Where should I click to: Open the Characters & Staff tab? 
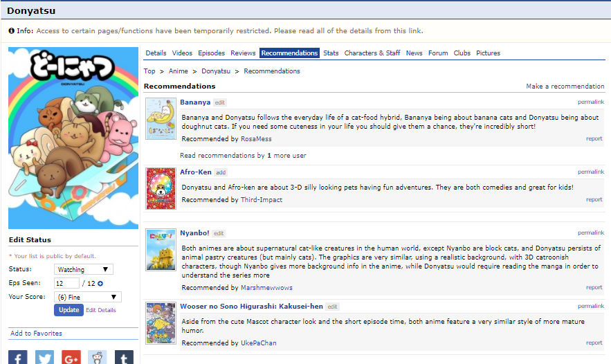coord(372,53)
